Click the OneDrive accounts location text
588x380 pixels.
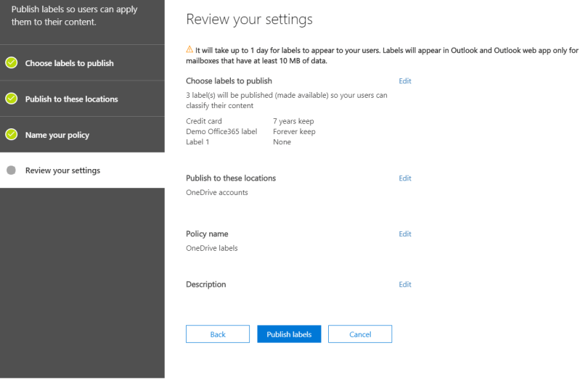217,193
